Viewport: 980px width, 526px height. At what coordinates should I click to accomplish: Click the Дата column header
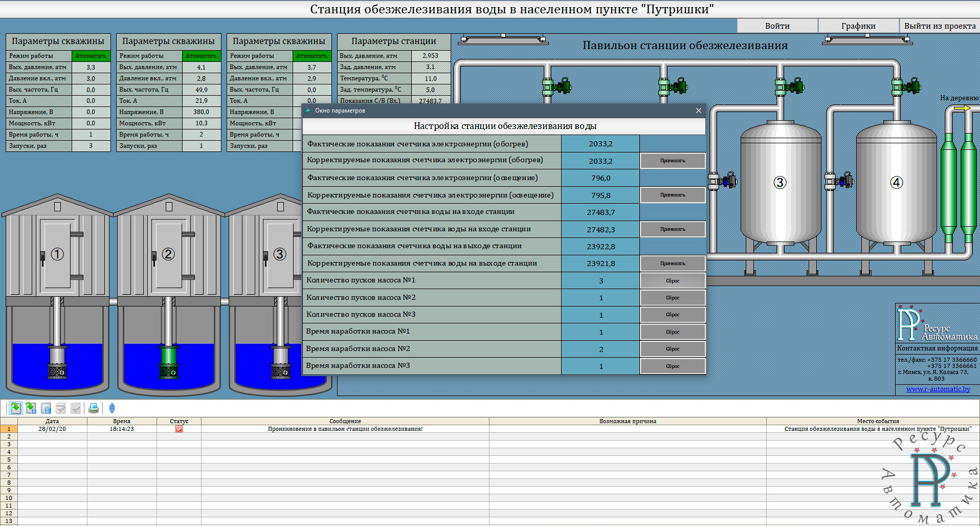point(52,421)
